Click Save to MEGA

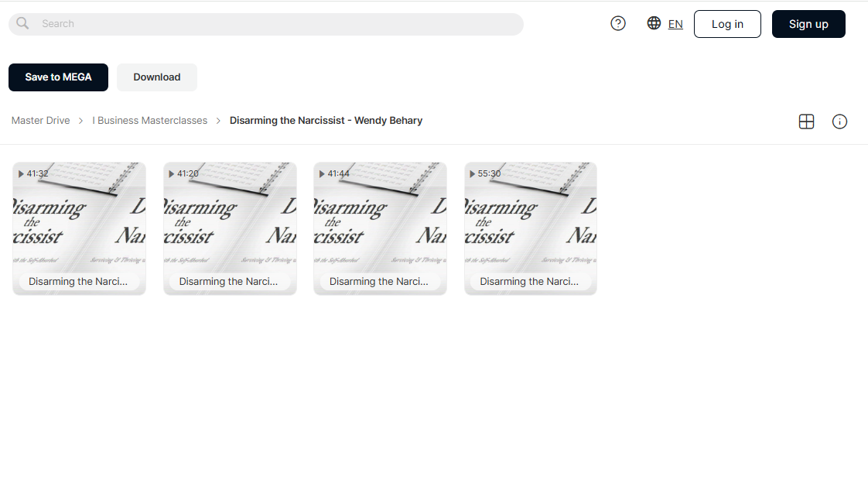(58, 77)
